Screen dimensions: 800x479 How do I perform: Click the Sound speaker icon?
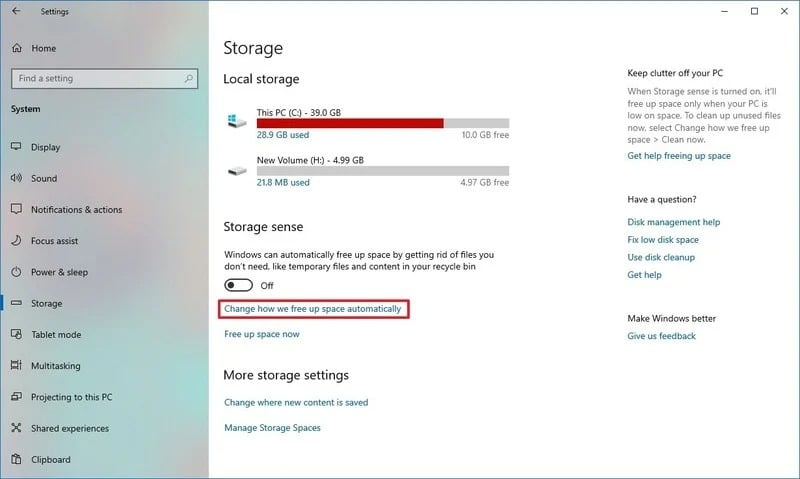(16, 178)
